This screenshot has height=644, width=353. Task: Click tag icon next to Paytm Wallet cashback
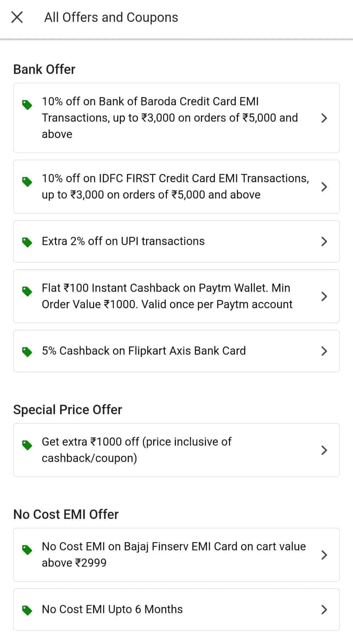[27, 291]
